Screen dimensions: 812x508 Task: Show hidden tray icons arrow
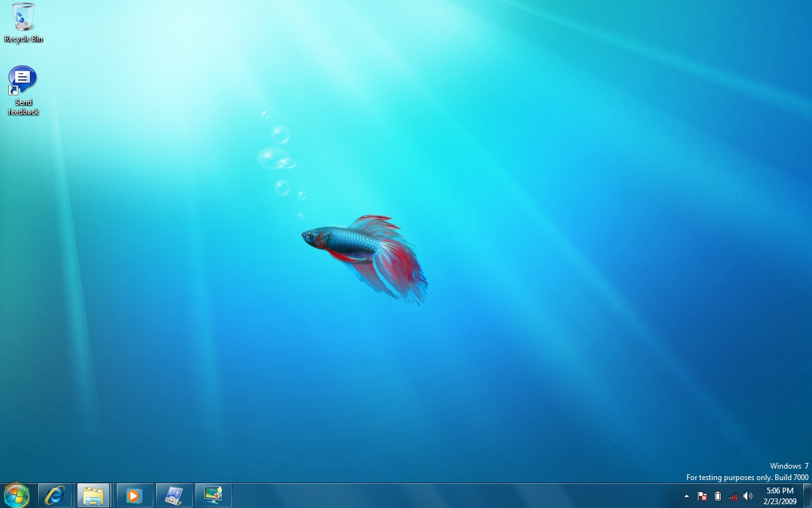[686, 496]
